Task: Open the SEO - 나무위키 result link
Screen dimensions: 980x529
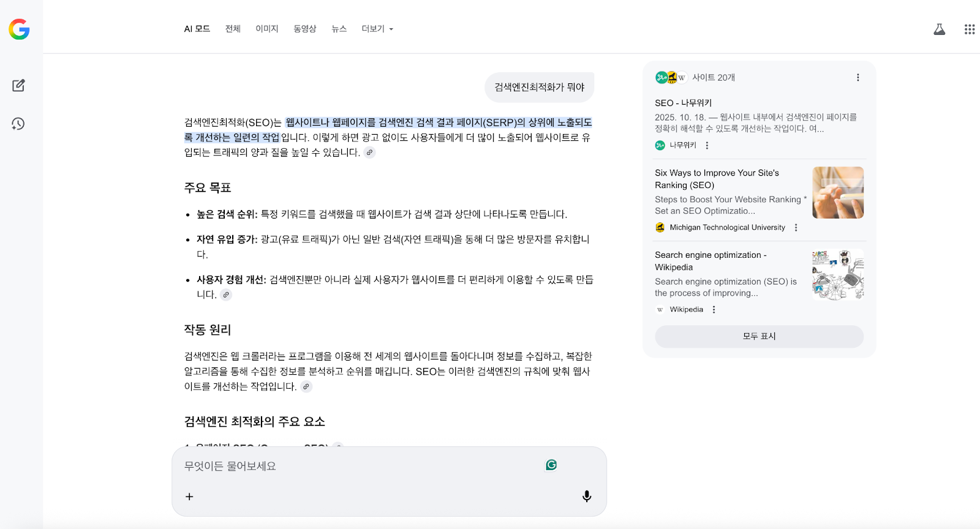Action: point(683,103)
